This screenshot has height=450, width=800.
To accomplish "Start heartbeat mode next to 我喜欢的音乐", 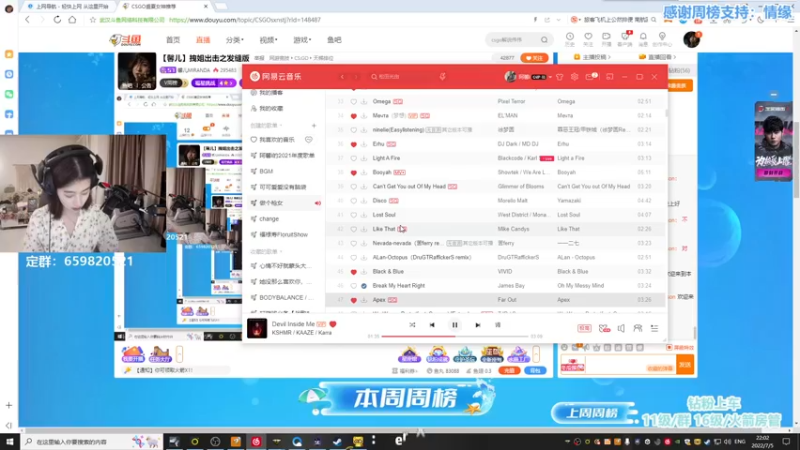I will click(309, 139).
